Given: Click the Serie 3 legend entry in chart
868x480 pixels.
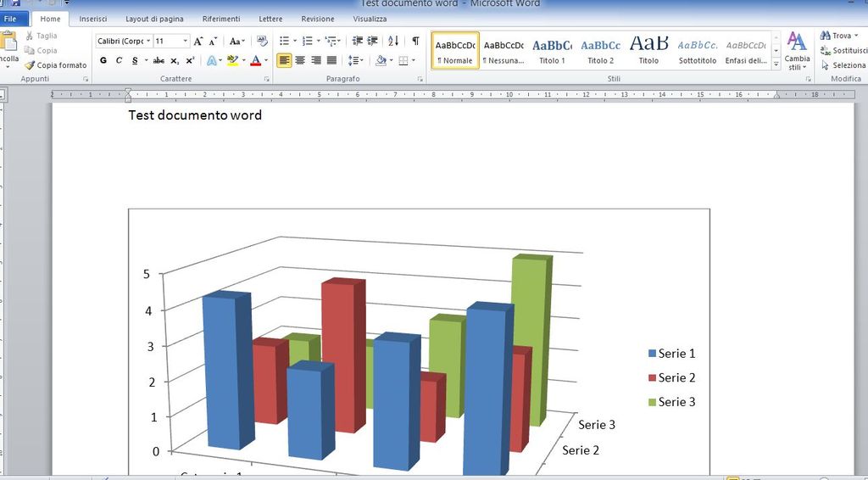Looking at the screenshot, I should 671,402.
